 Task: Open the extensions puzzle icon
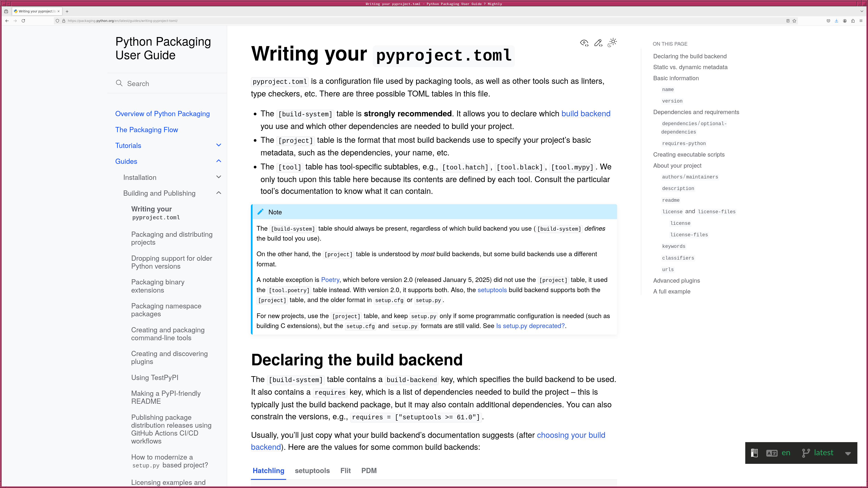[853, 21]
